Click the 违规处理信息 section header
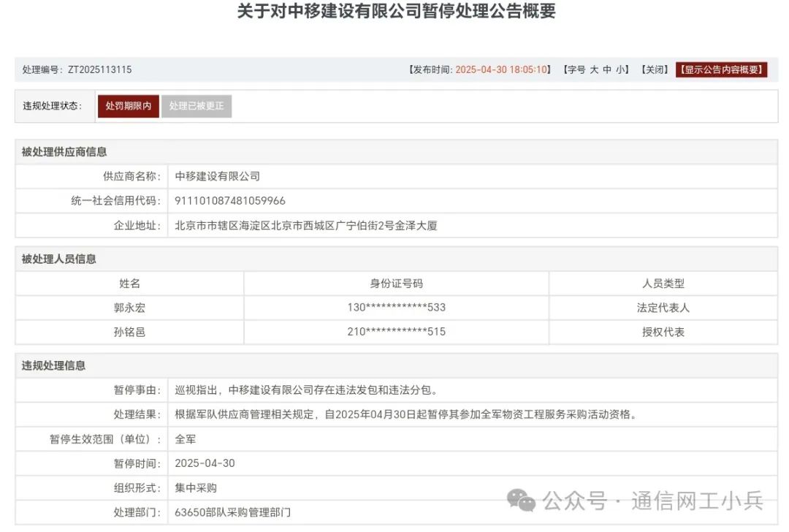Image resolution: width=789 pixels, height=532 pixels. 54,365
